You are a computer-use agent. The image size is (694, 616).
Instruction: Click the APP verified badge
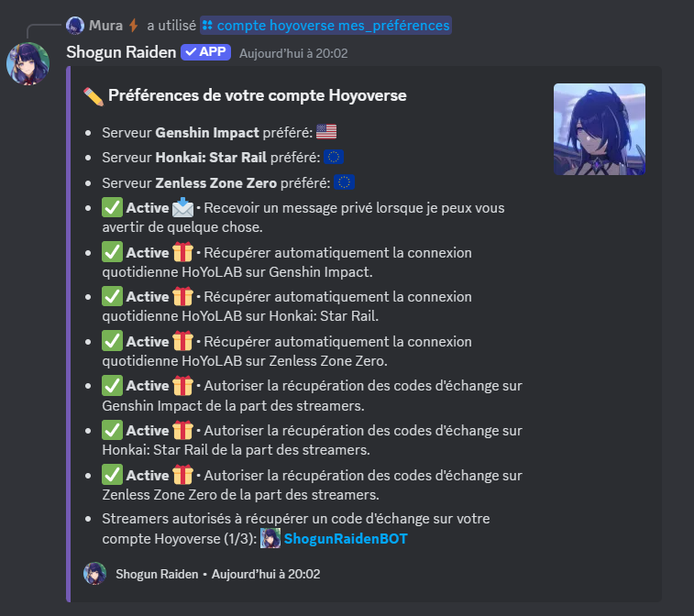[205, 52]
